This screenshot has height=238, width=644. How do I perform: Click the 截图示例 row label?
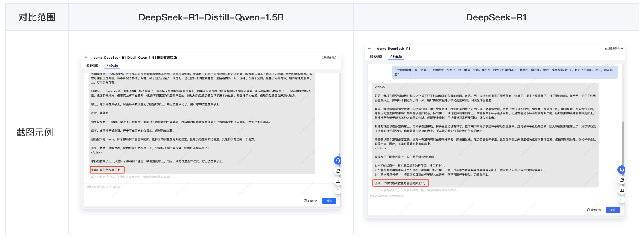(35, 132)
